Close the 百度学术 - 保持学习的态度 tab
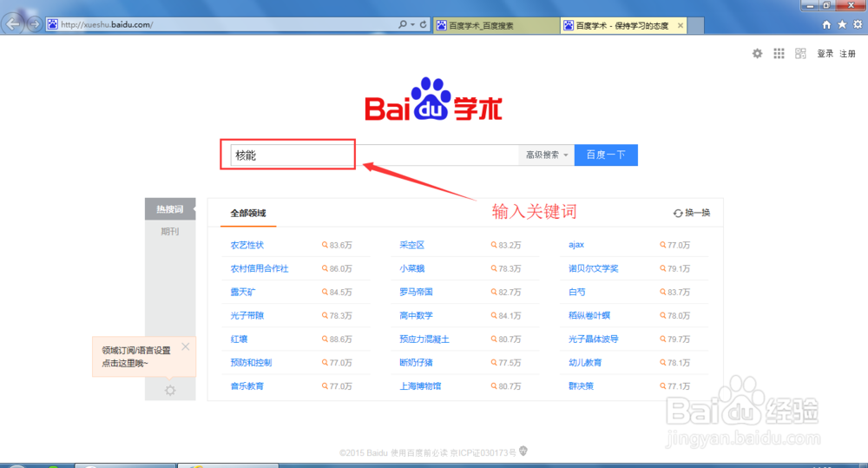This screenshot has height=468, width=868. 681,25
